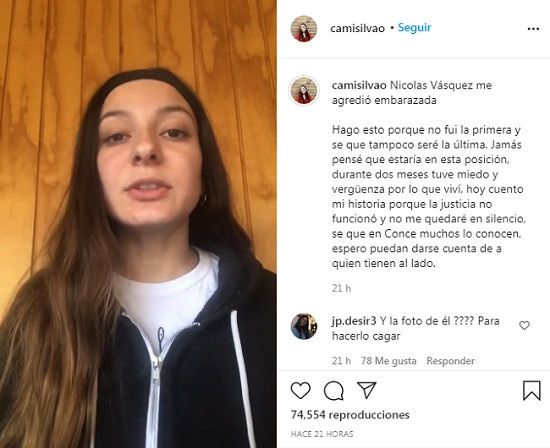This screenshot has width=550, height=448.
Task: Like the post with the heart icon
Action: coord(301,390)
